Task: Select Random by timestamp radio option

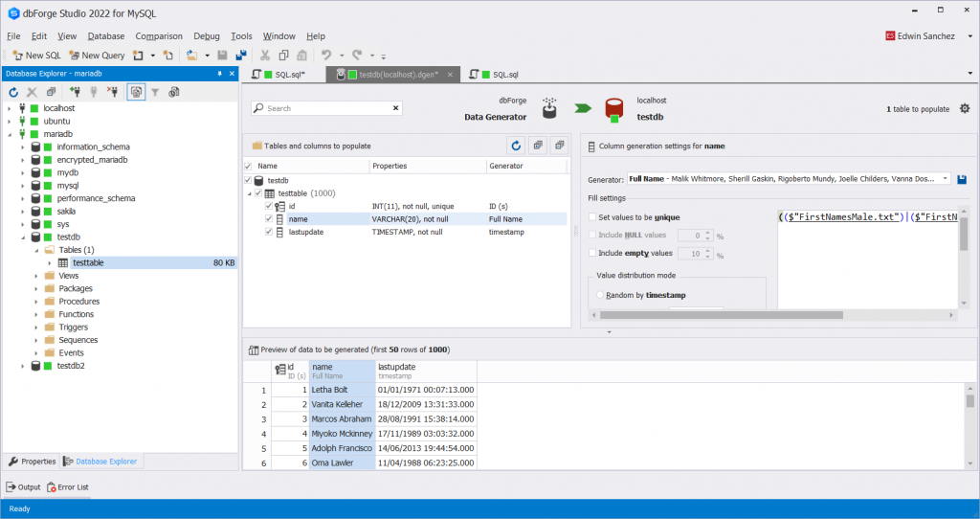Action: coord(600,295)
